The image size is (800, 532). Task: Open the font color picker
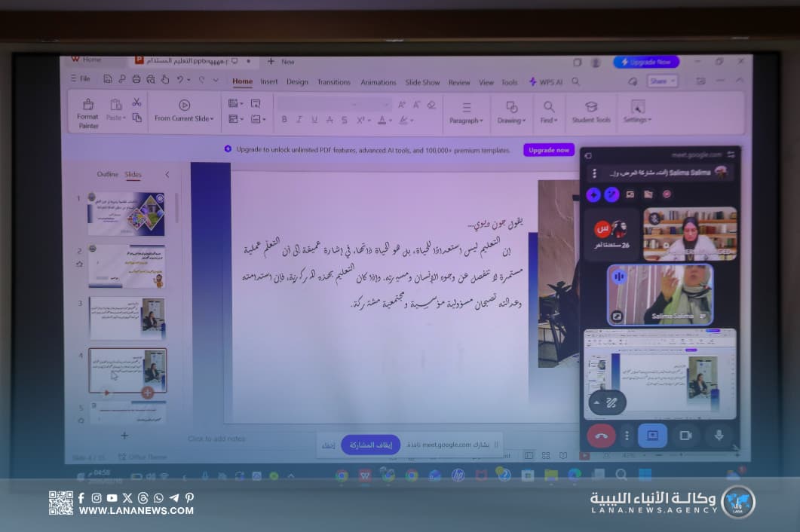[383, 120]
